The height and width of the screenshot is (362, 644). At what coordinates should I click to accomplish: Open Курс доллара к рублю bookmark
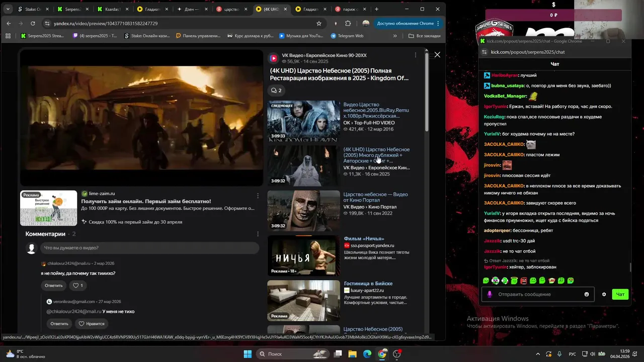pyautogui.click(x=251, y=36)
